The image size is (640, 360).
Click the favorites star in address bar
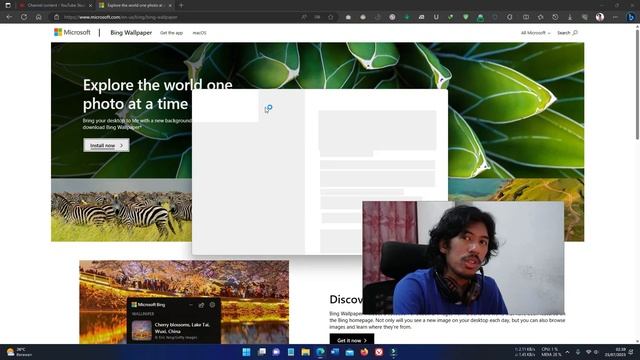(331, 17)
